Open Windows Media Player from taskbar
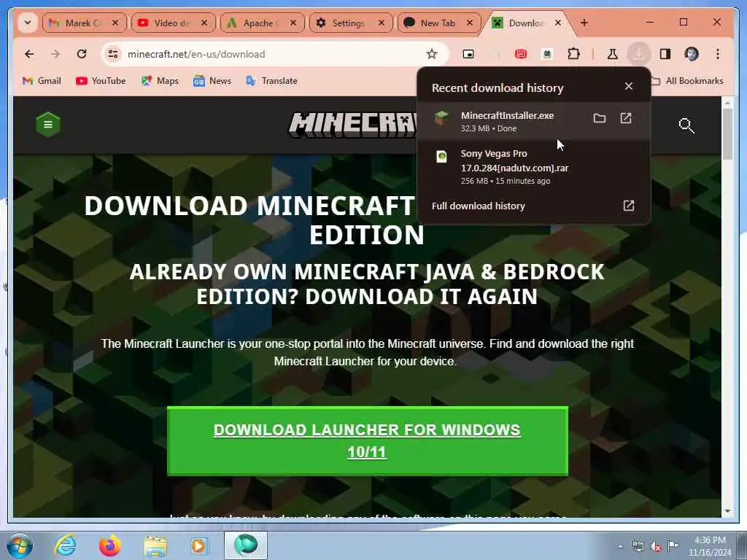The width and height of the screenshot is (747, 560). coord(199,545)
